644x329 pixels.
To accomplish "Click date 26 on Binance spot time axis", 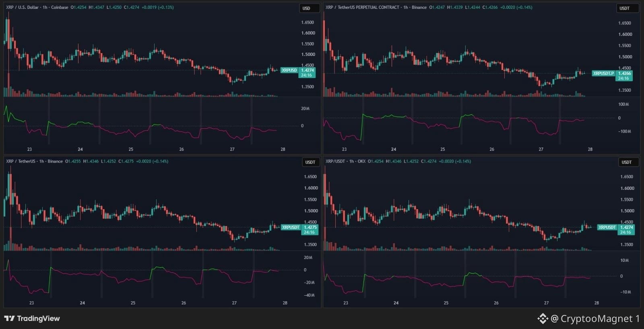I will (x=184, y=303).
